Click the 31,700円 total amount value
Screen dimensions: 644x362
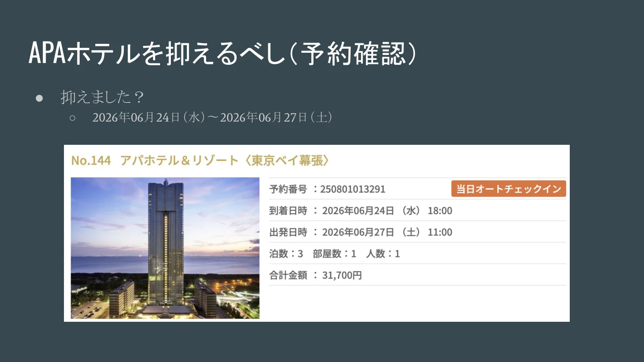pos(342,275)
